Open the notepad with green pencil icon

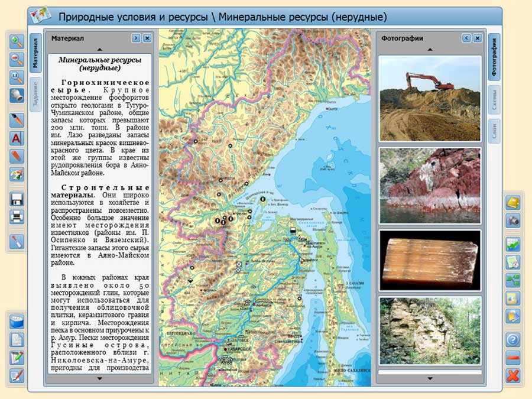coord(17,358)
